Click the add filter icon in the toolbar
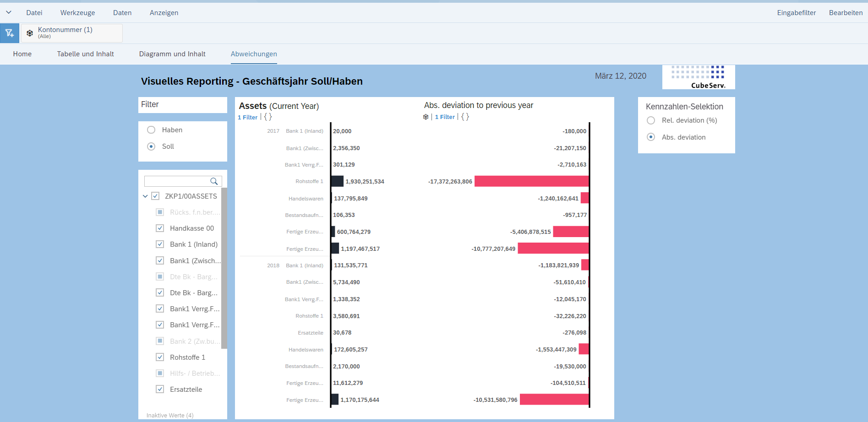The width and height of the screenshot is (868, 422). pos(9,32)
